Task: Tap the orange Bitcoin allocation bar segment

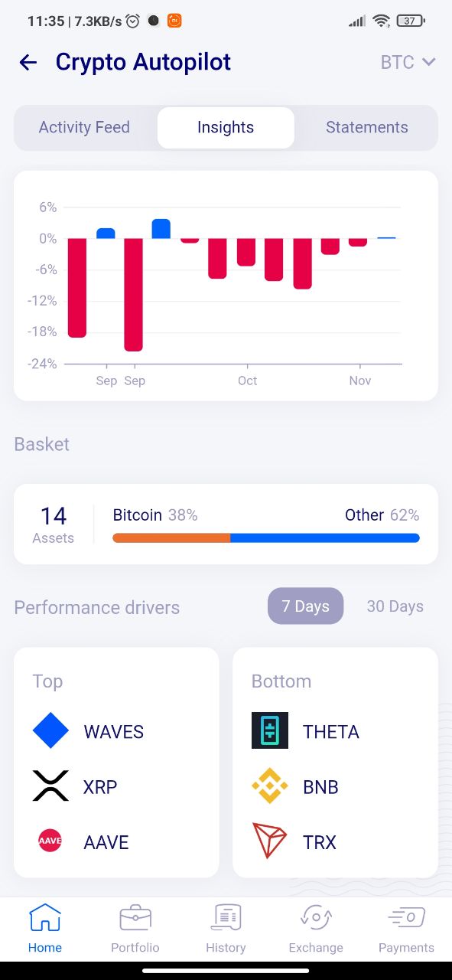Action: tap(171, 538)
